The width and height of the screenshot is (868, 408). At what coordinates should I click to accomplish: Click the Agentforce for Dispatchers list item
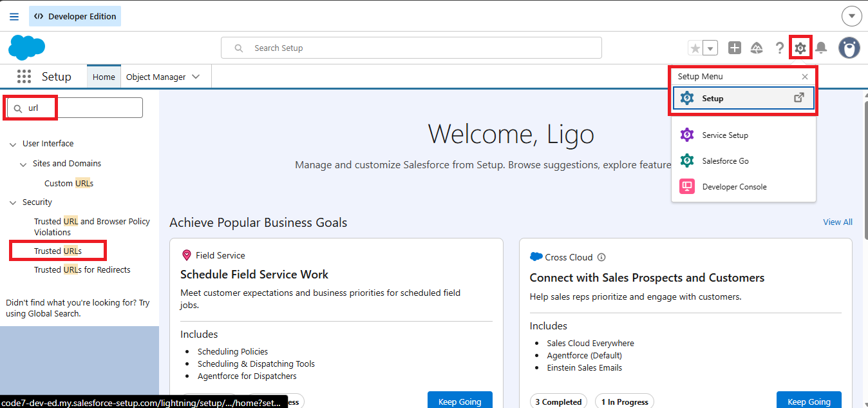(247, 376)
